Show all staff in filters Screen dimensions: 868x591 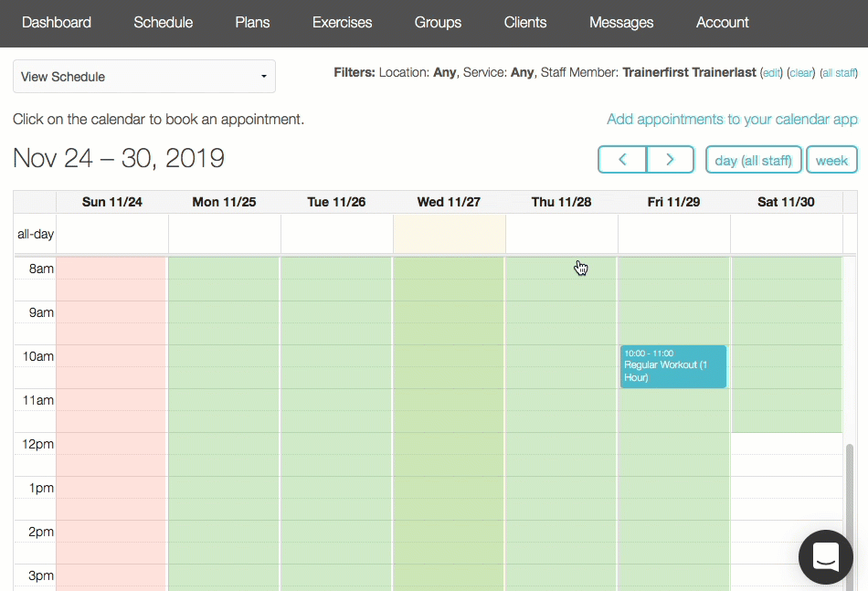[x=839, y=73]
